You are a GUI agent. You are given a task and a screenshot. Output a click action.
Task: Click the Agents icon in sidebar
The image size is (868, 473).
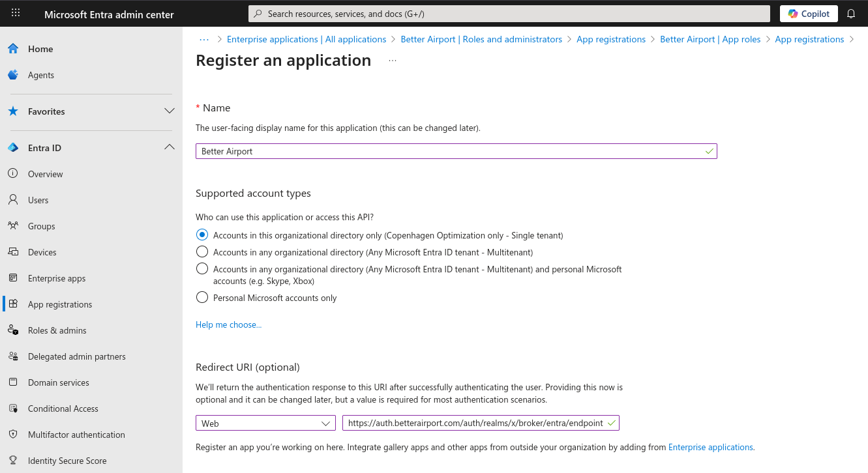pos(13,75)
